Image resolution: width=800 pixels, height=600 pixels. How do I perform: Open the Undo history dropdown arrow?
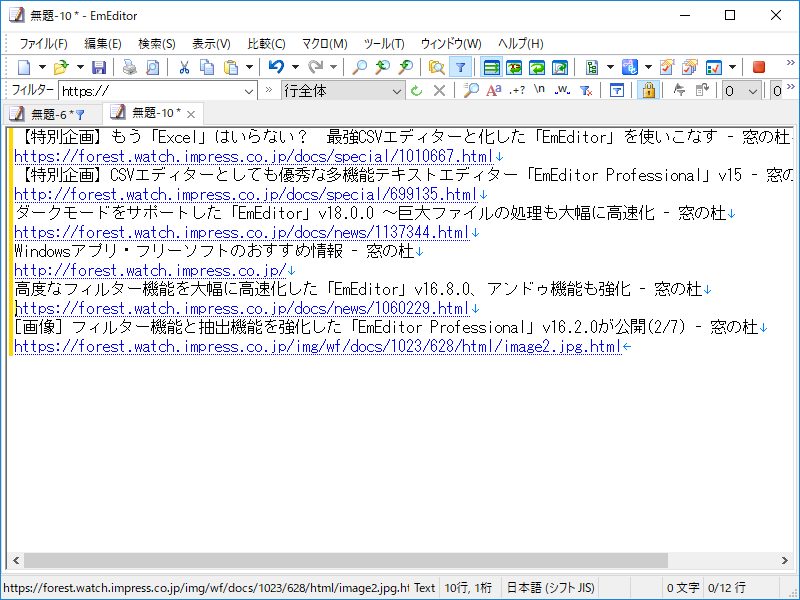[x=295, y=67]
